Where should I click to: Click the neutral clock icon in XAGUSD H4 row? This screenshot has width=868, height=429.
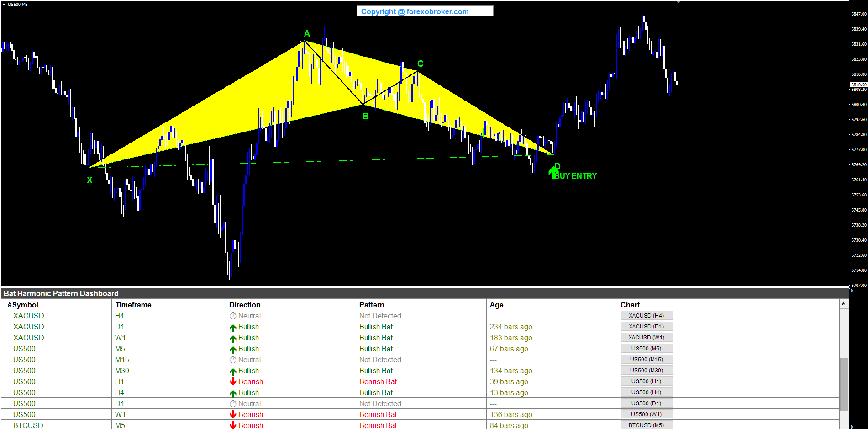pos(233,316)
